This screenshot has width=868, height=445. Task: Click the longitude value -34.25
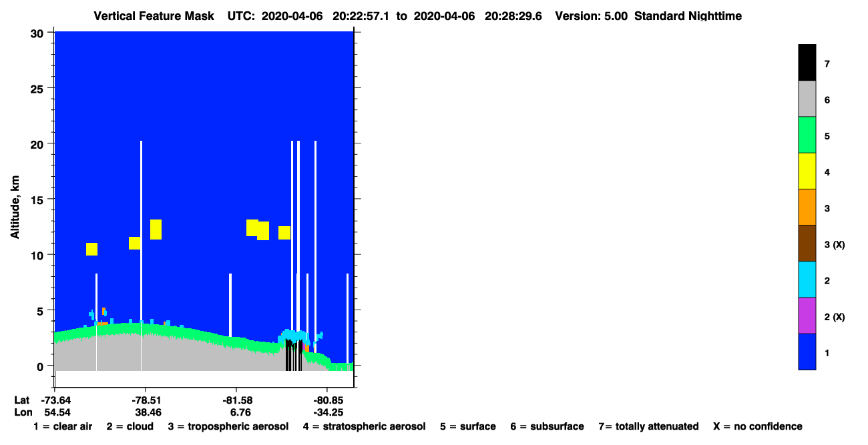(328, 412)
